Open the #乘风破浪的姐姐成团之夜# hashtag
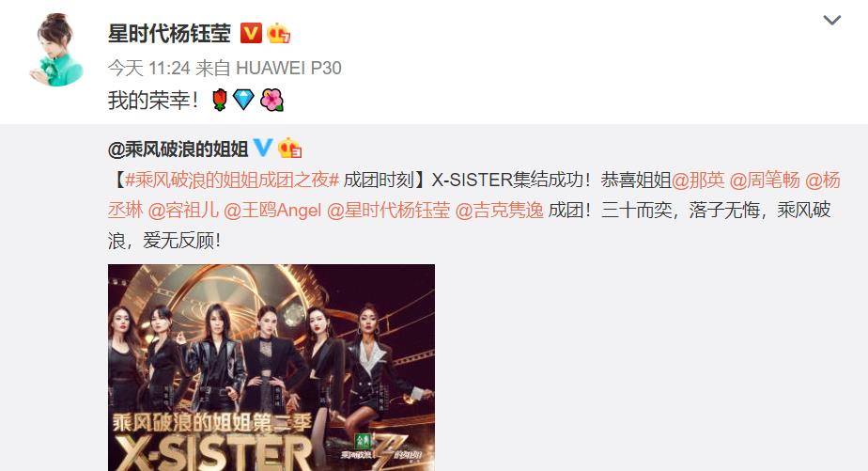868x471 pixels. [232, 181]
